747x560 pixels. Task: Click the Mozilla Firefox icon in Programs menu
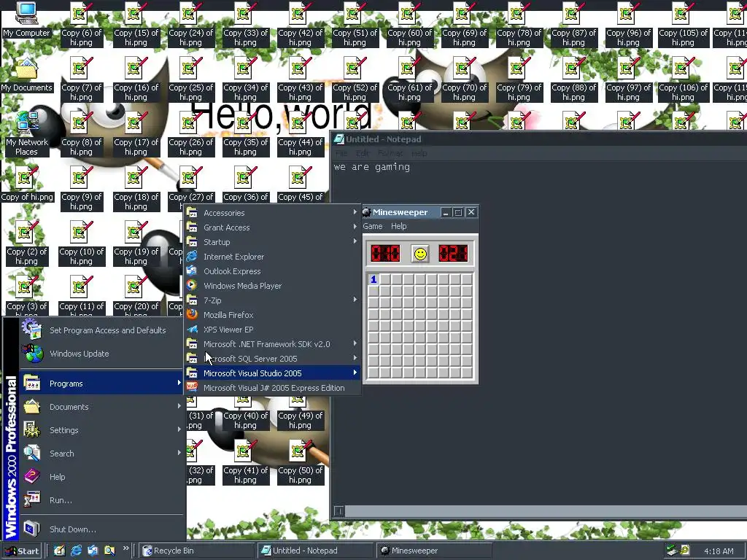[x=192, y=315]
